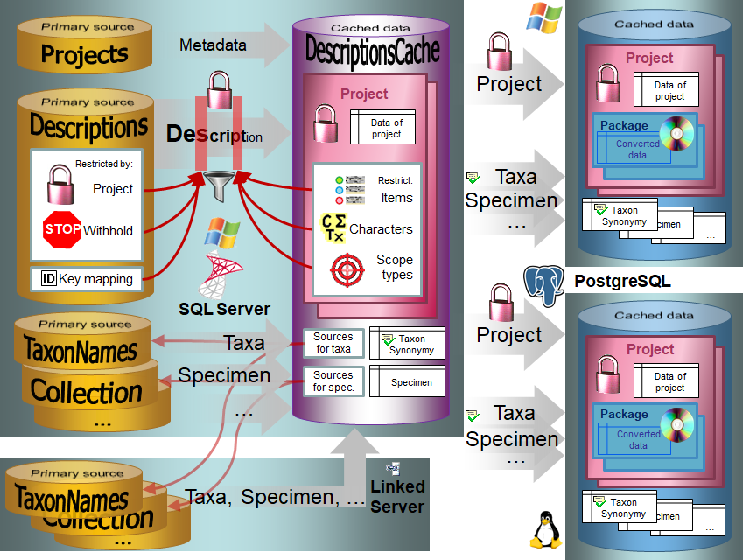Click the PostgreSQL text label

(622, 281)
